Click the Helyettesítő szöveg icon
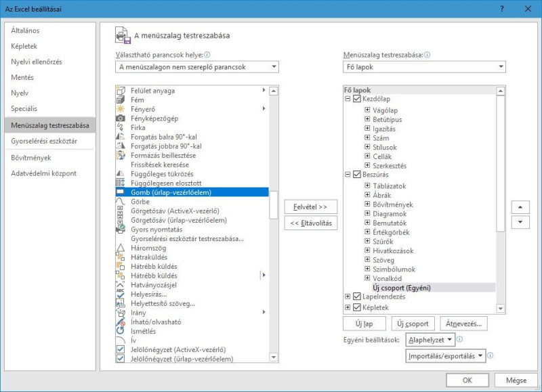Viewport: 542px width, 392px height. [121, 303]
